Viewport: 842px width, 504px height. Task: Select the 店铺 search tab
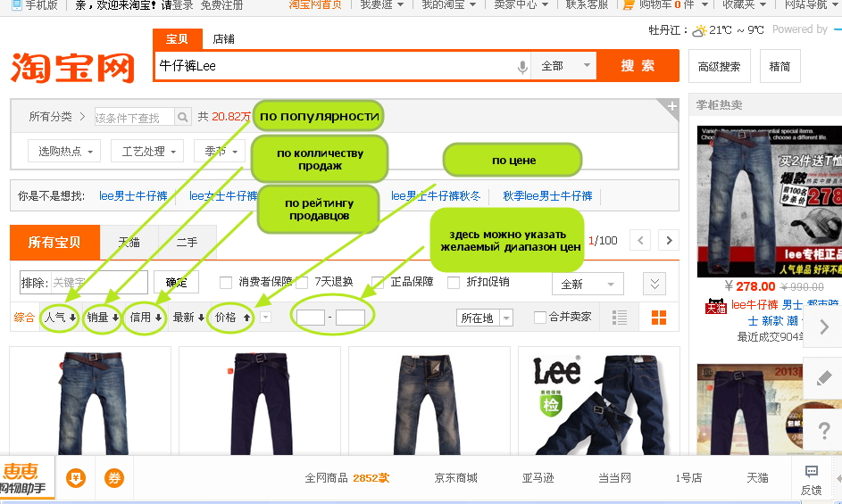tap(223, 38)
